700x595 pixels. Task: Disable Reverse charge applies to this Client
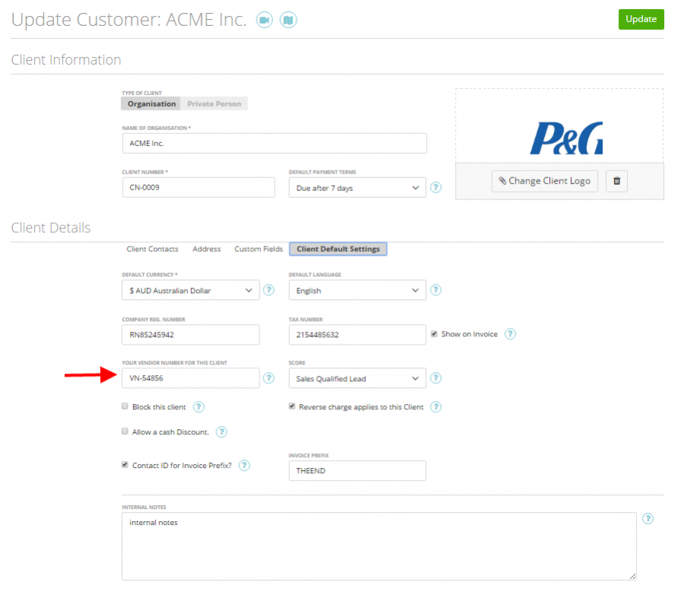291,406
